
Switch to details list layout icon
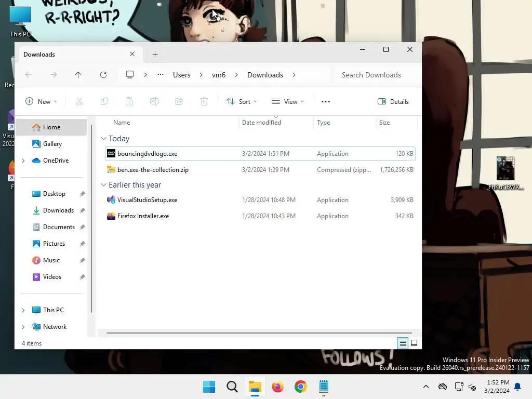403,343
